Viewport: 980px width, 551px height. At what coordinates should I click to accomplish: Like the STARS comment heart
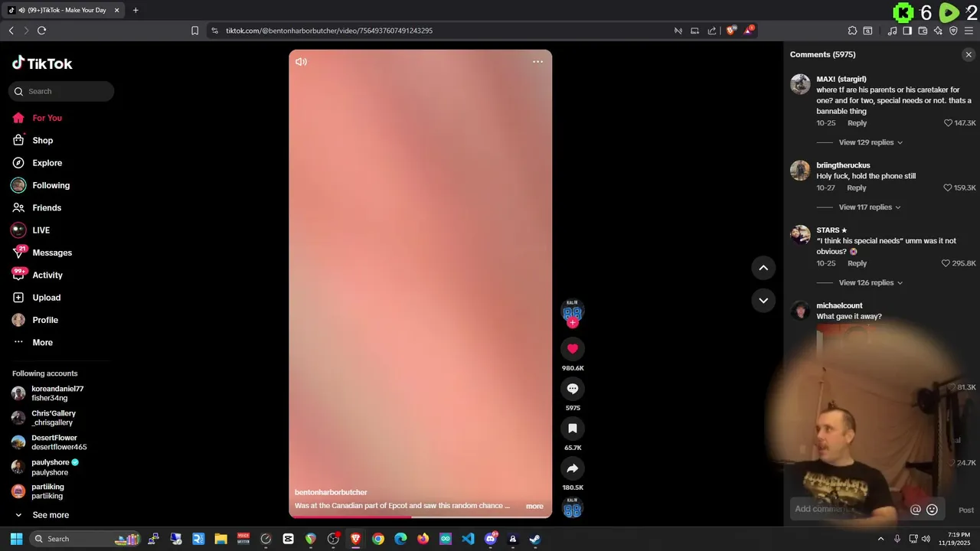pos(946,263)
